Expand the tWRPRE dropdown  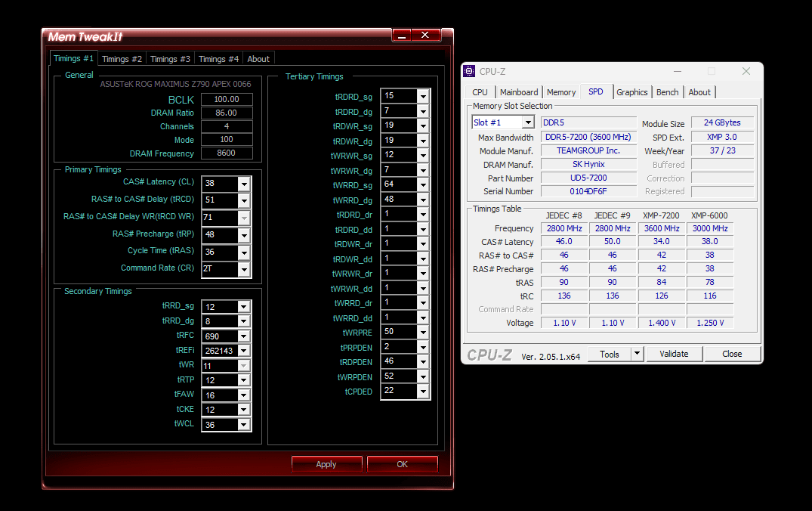pos(424,332)
